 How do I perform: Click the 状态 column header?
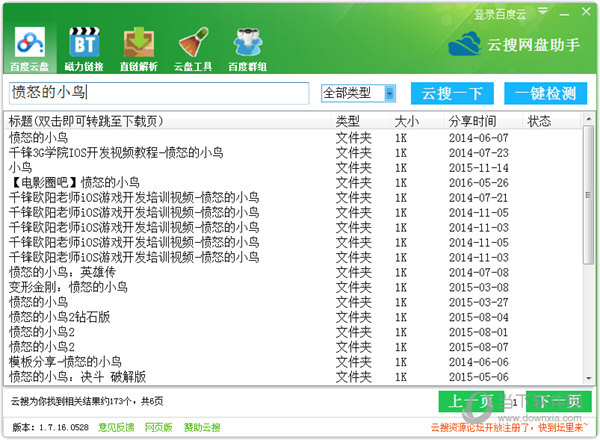[551, 121]
